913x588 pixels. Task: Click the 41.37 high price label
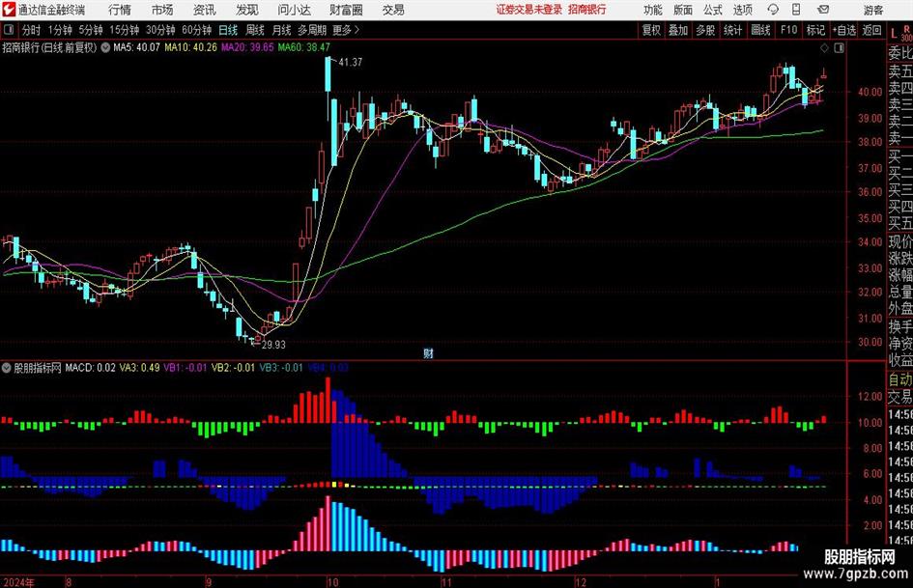tap(350, 62)
